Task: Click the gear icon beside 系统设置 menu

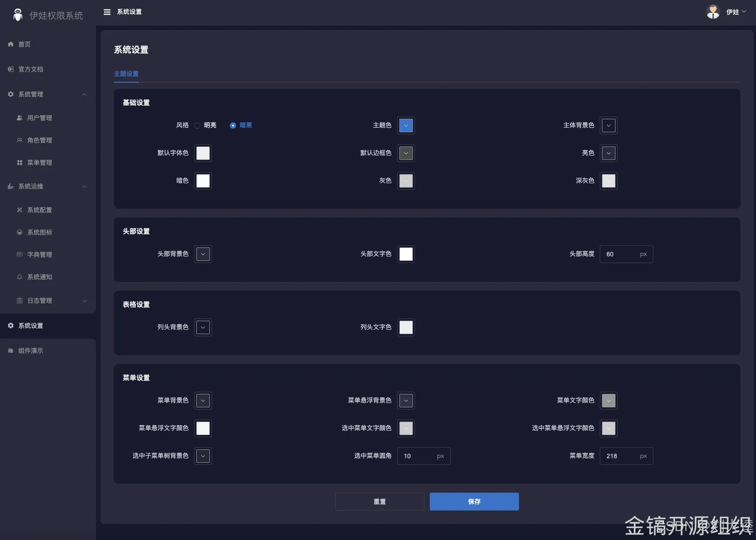Action: click(11, 326)
